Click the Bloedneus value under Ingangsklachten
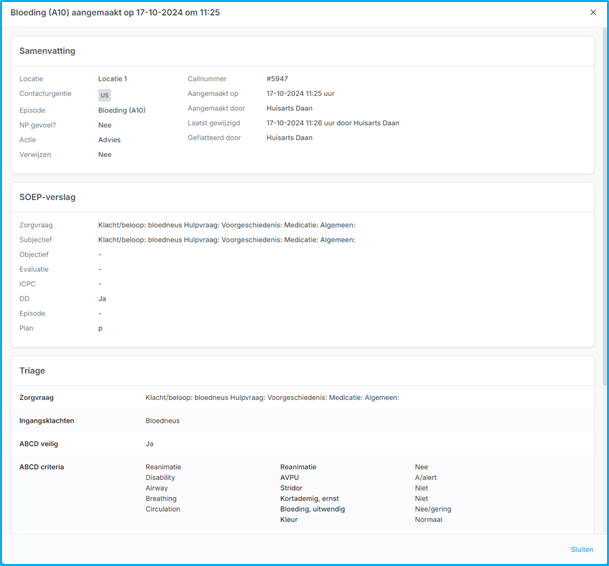Viewport: 609px width, 566px height. coord(162,421)
